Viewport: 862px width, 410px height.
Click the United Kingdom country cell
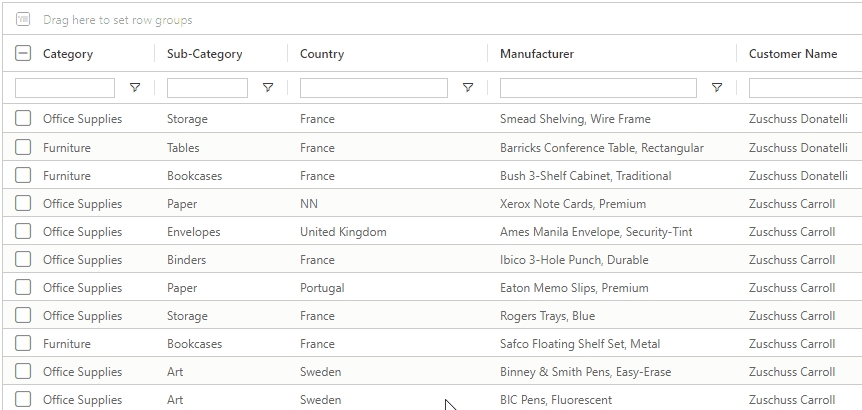[x=343, y=231]
